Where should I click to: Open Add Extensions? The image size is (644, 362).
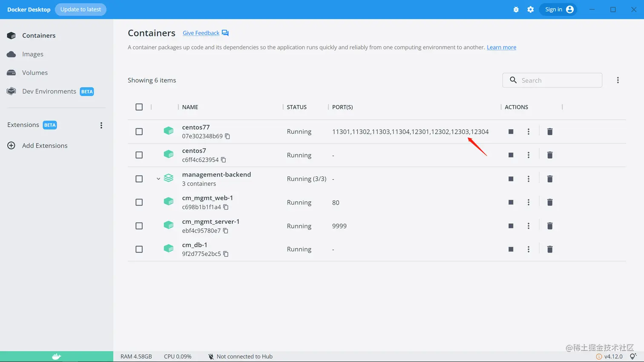point(45,145)
